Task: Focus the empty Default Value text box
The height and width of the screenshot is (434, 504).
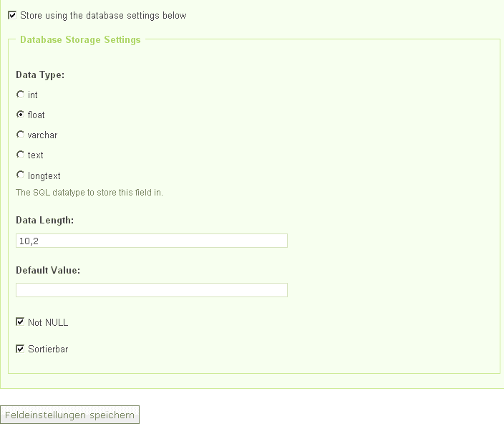Action: coord(151,290)
